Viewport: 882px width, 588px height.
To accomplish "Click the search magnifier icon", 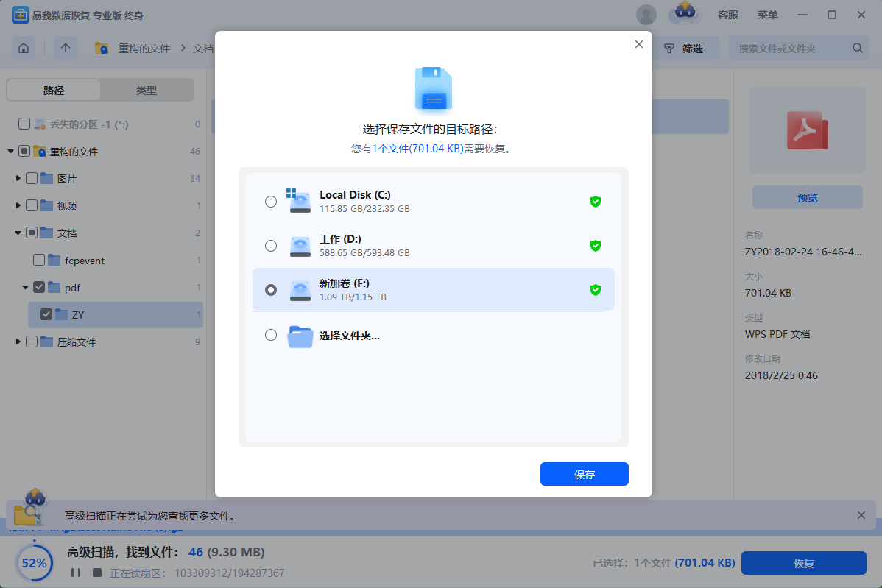I will click(857, 49).
